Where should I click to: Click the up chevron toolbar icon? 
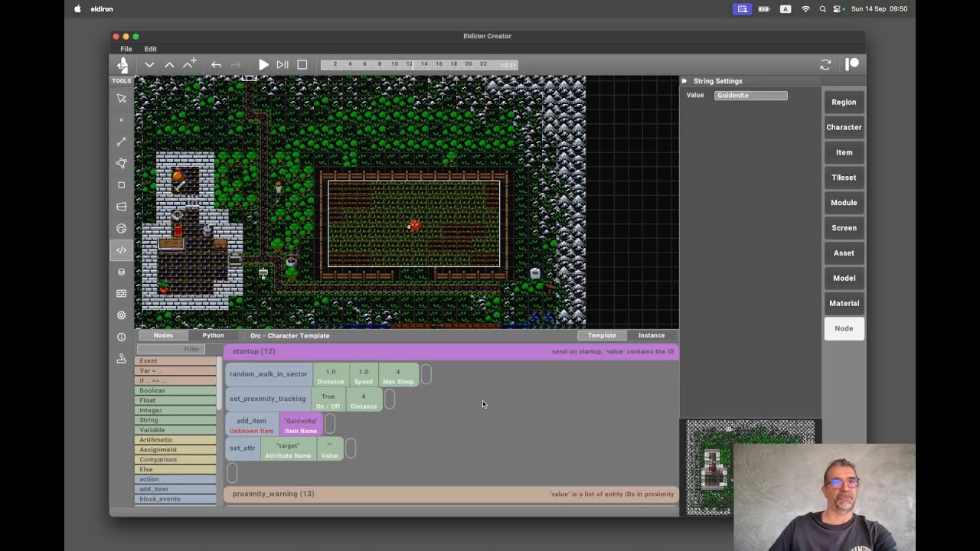169,65
